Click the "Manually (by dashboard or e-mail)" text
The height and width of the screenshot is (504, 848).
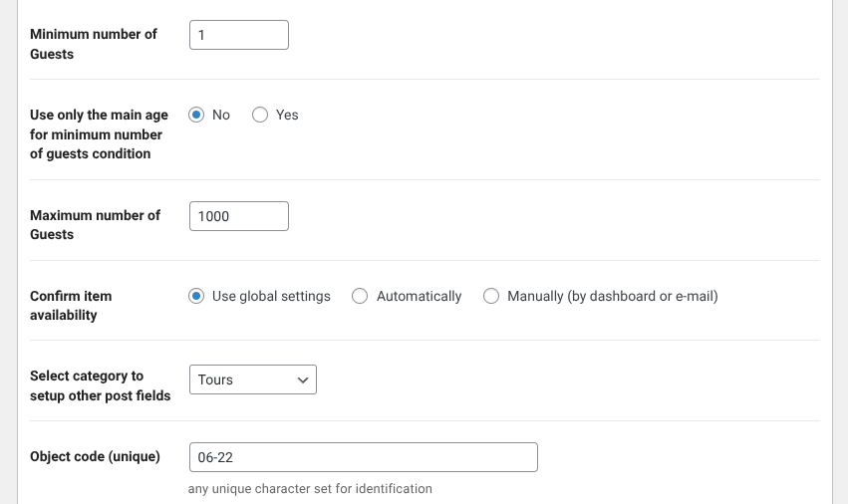[612, 296]
